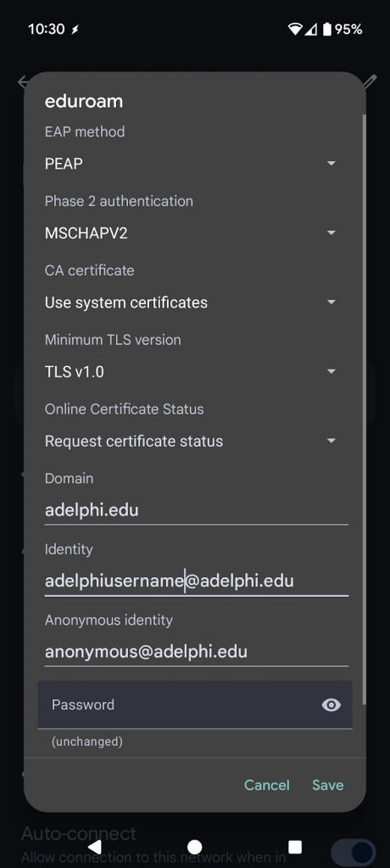Tap the Android recent apps button
The width and height of the screenshot is (390, 868).
coord(295,847)
